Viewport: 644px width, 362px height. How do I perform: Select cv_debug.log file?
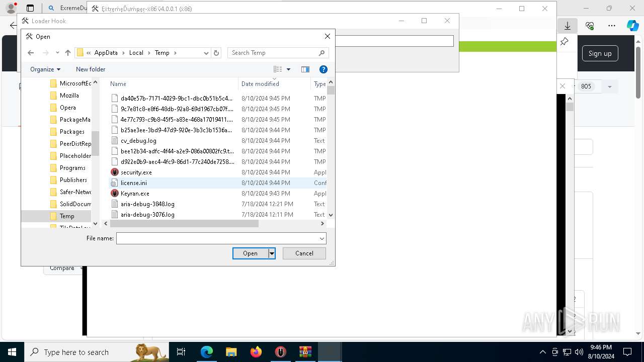(x=138, y=141)
